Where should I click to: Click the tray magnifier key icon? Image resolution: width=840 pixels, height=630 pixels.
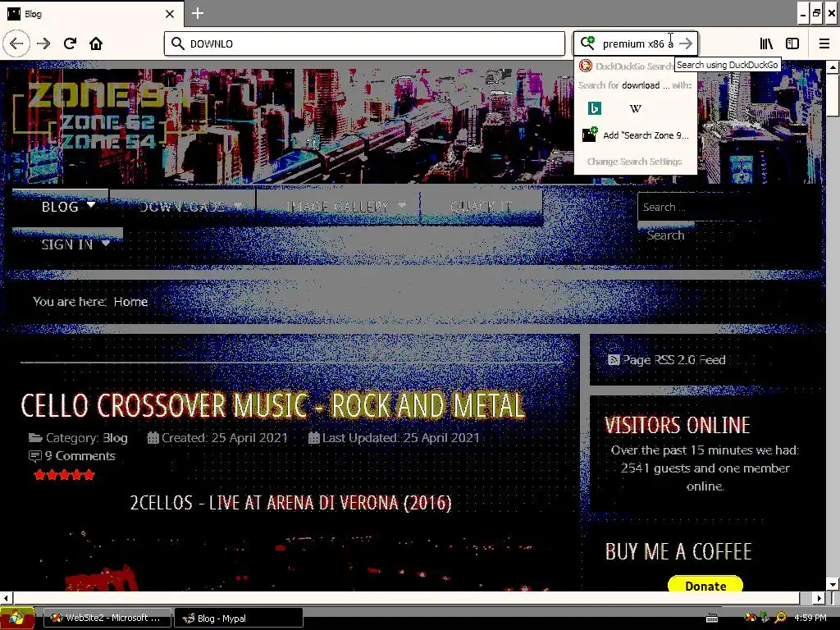(781, 619)
